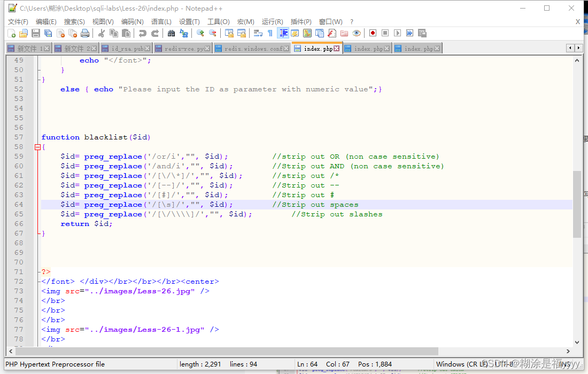Copy selection using the Copy icon
The image size is (588, 374).
(x=114, y=33)
